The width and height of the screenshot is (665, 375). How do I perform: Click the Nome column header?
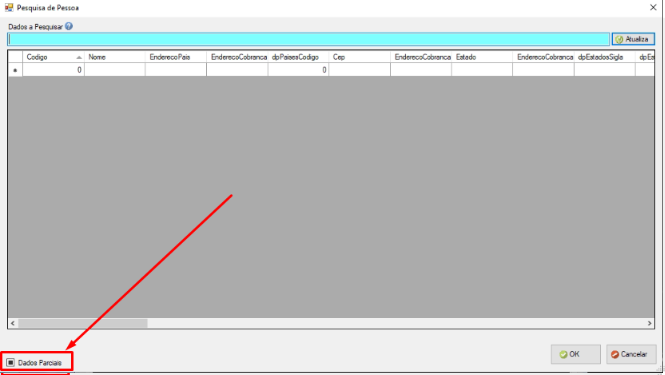click(115, 57)
